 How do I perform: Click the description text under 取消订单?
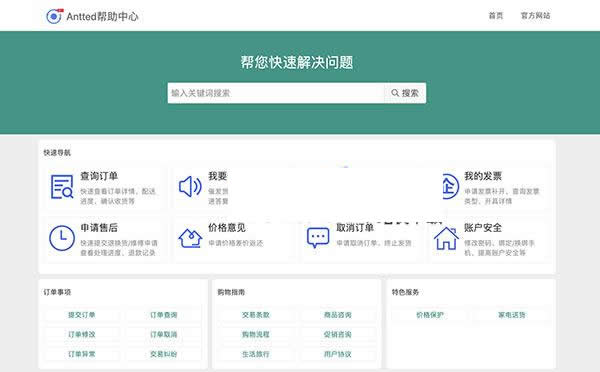tap(374, 243)
